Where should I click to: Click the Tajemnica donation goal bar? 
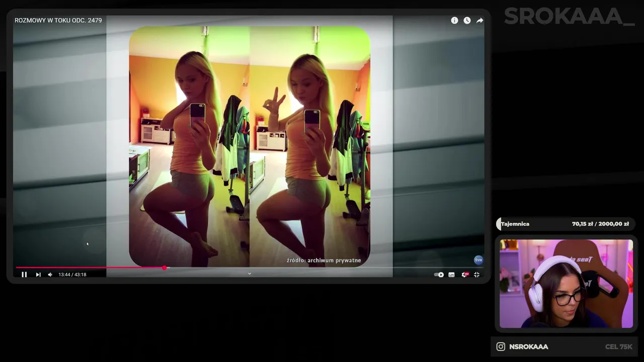click(x=566, y=224)
